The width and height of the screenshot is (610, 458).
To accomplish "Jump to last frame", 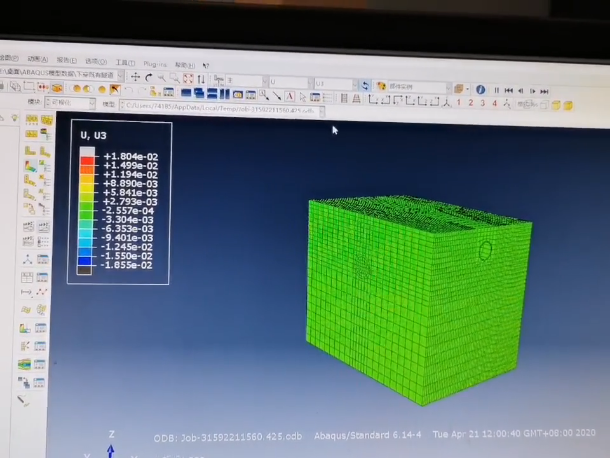I will click(545, 92).
